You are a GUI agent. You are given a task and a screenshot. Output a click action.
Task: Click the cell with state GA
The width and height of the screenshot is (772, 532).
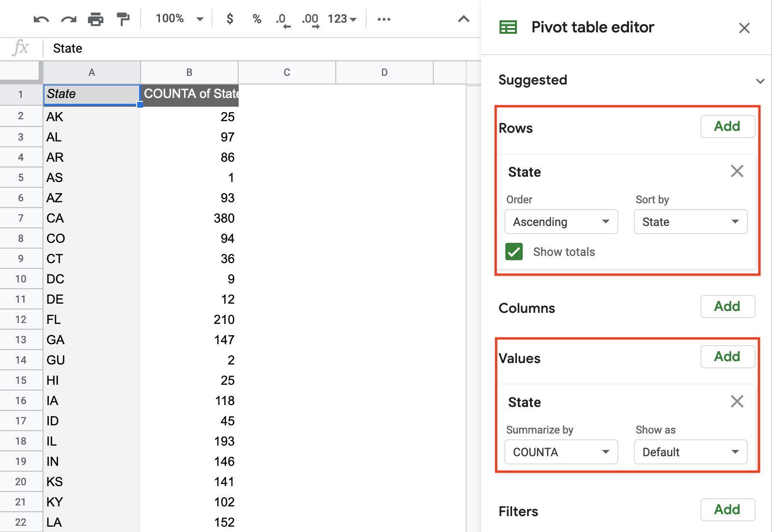click(x=92, y=340)
